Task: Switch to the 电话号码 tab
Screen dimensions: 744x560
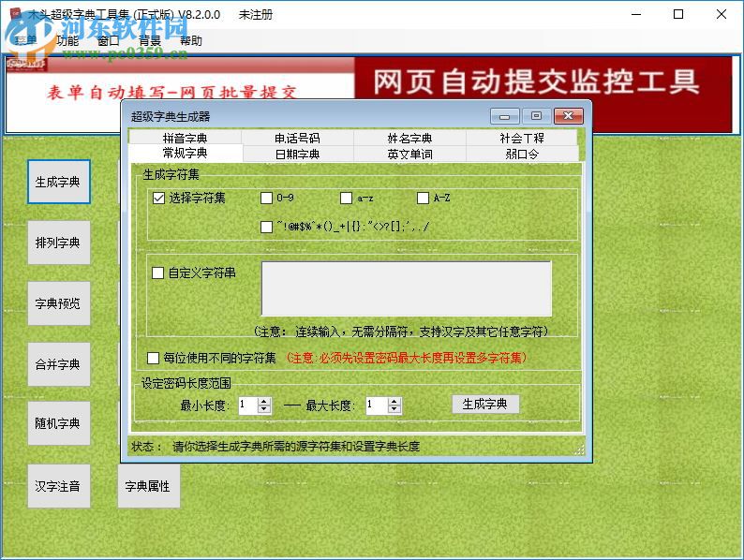Action: [x=297, y=138]
